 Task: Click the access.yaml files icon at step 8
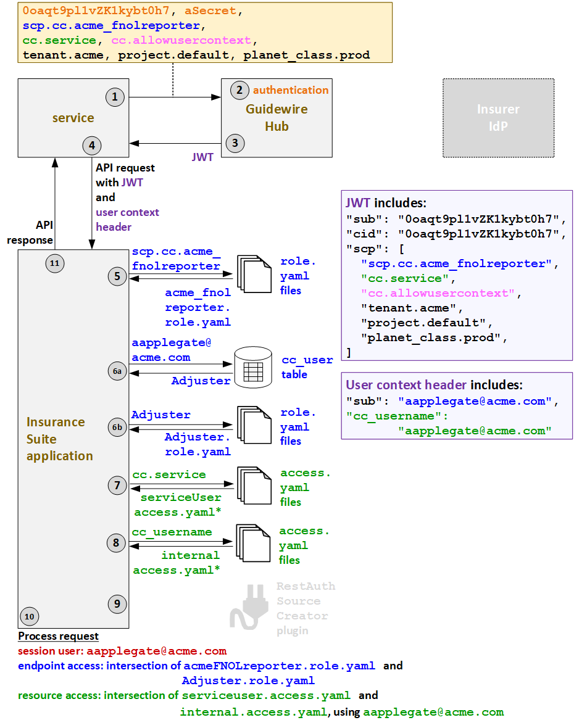coord(253,544)
